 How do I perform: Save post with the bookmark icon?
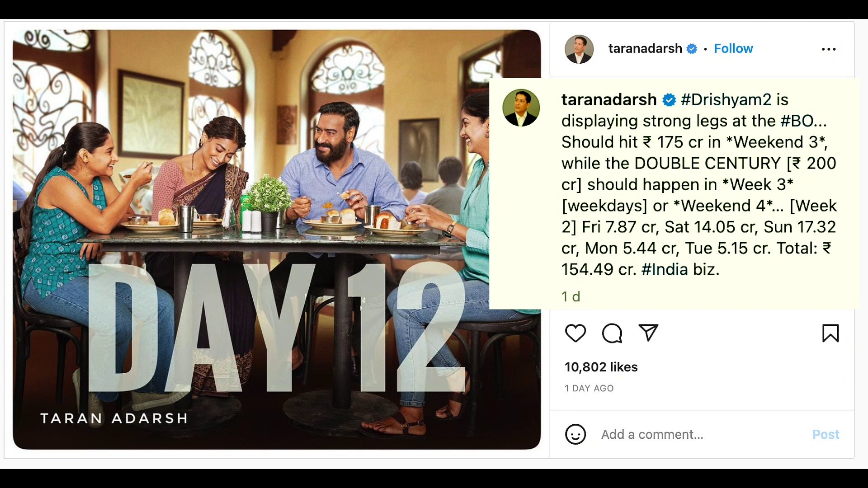[830, 333]
